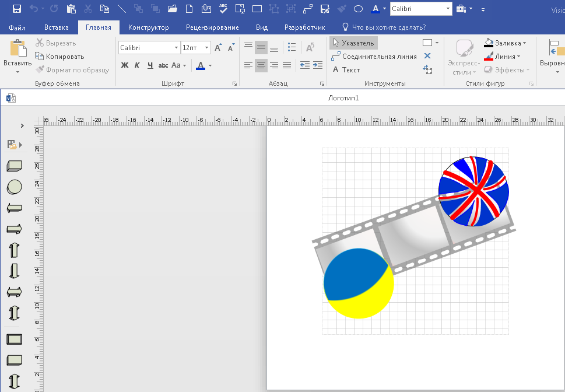Increase the paragraph indent

tap(318, 65)
